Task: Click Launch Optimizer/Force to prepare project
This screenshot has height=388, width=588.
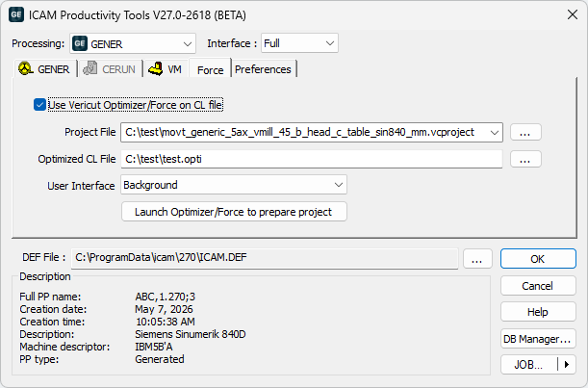Action: click(x=234, y=212)
